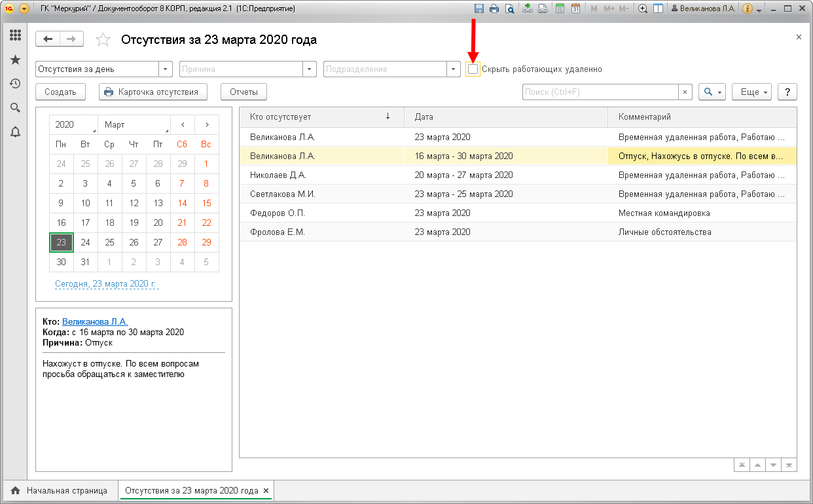
Task: Clear search with the x beside the search field
Action: (x=685, y=92)
